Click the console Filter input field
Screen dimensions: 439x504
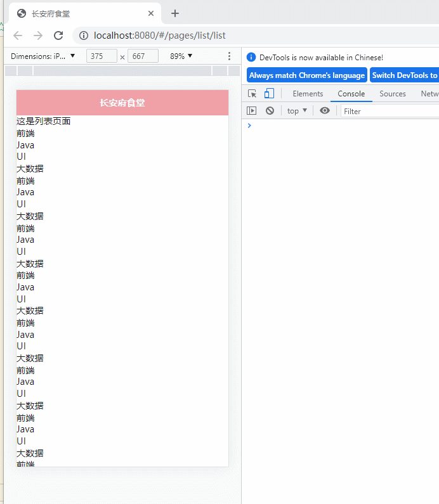(x=390, y=111)
